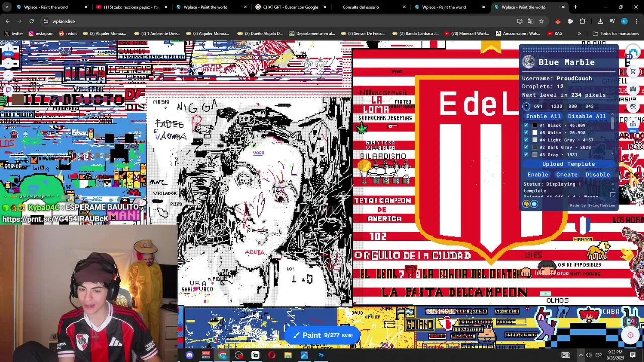
Task: Bookmark this page with the star icon
Action: point(541,21)
